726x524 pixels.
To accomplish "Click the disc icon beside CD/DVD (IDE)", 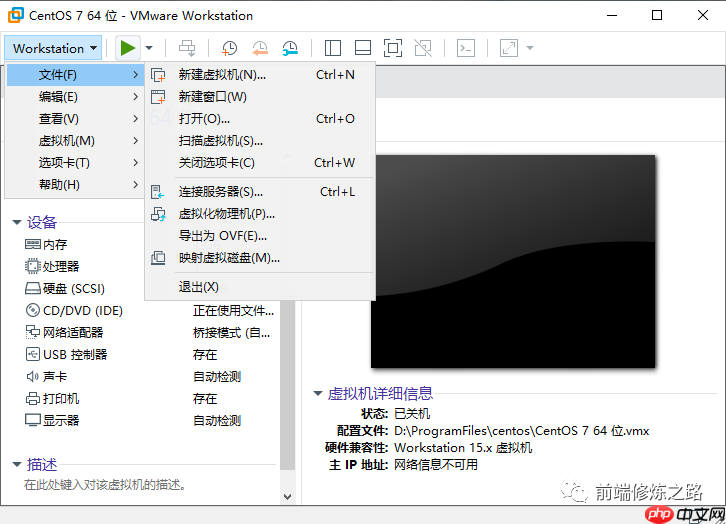I will coord(32,310).
